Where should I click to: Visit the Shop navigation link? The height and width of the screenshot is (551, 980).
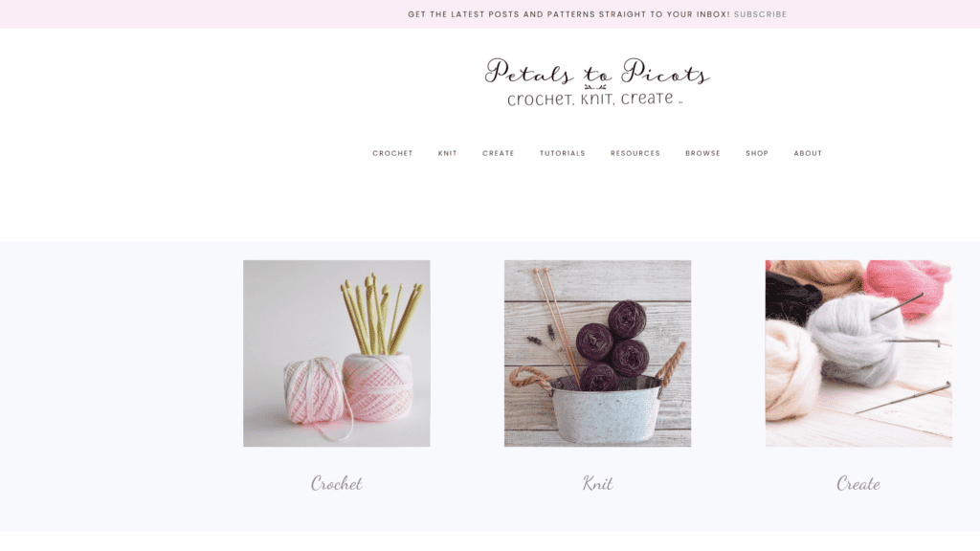[757, 153]
